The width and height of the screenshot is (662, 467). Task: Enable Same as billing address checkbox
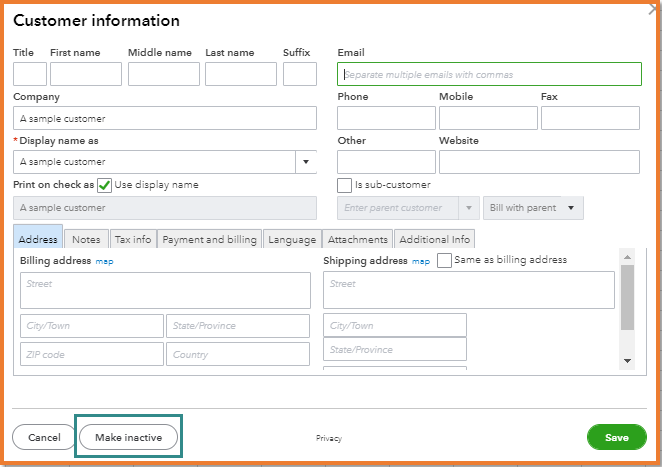point(445,260)
